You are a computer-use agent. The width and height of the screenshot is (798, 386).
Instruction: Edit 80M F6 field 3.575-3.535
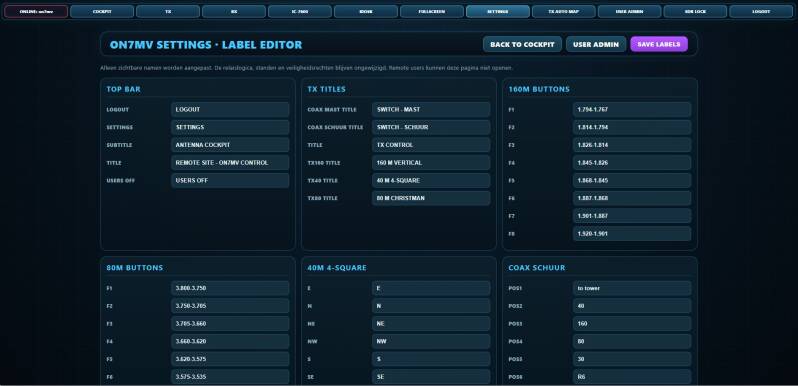[230, 377]
